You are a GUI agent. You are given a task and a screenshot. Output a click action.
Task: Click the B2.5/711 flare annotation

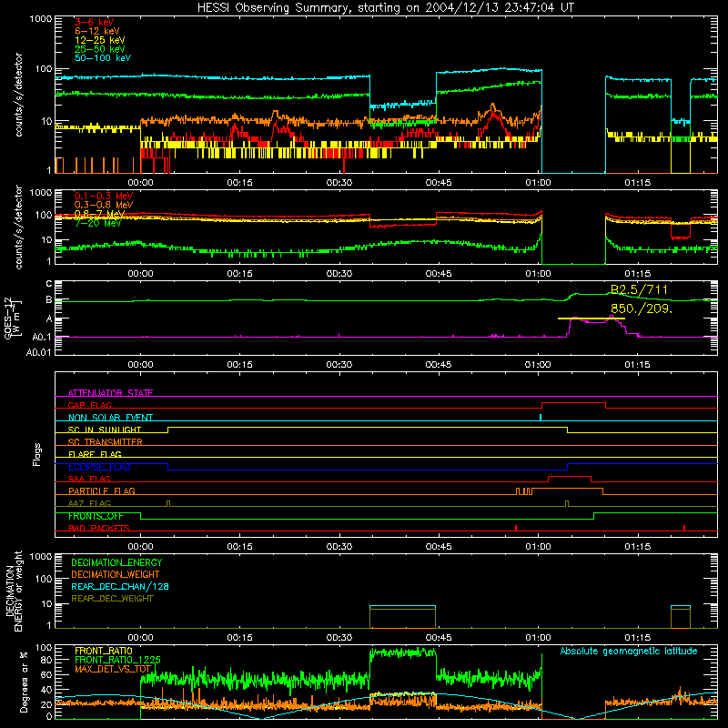pos(640,290)
